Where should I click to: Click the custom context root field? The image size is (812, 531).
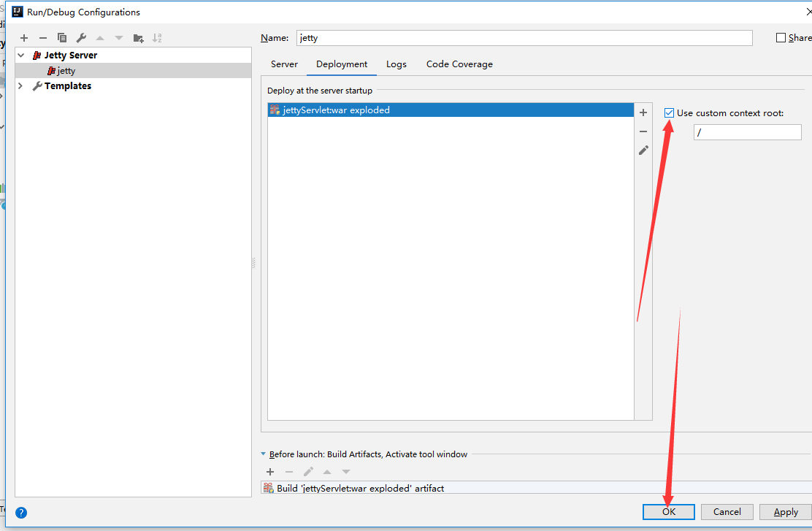747,132
